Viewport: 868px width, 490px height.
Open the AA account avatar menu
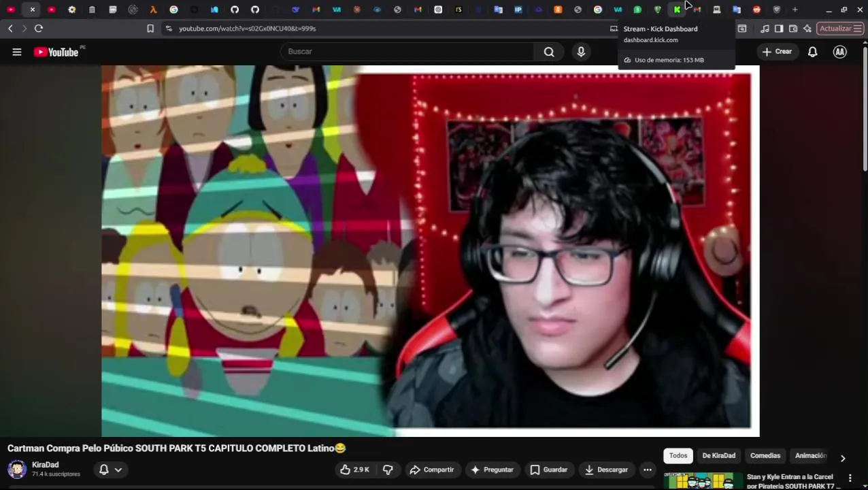(840, 52)
